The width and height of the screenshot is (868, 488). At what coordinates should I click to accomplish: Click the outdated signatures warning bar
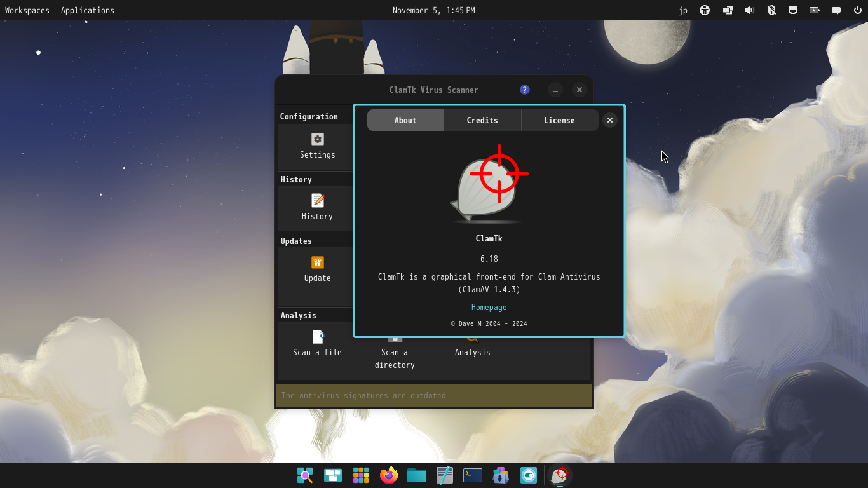(x=434, y=395)
